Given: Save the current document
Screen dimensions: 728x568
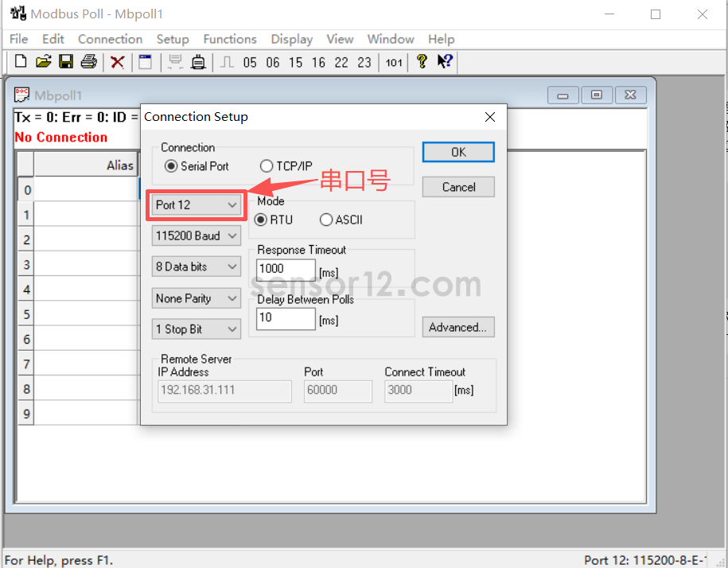Looking at the screenshot, I should 66,61.
